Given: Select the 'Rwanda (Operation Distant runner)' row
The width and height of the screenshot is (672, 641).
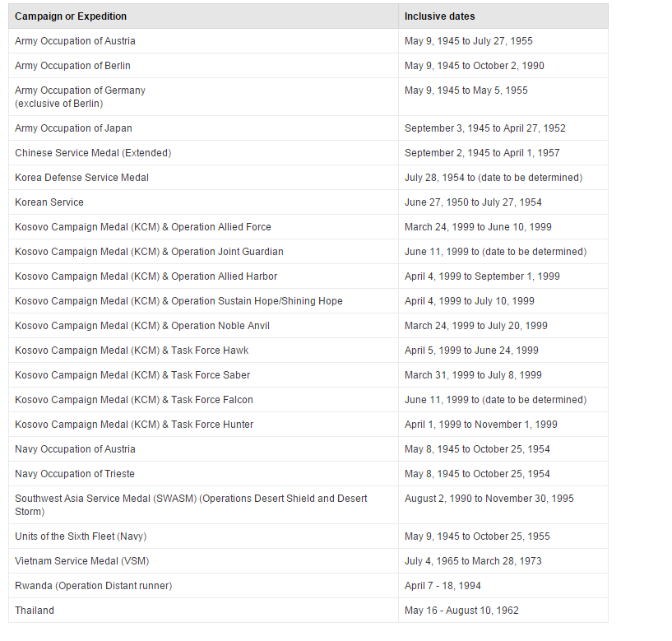Looking at the screenshot, I should click(93, 586).
